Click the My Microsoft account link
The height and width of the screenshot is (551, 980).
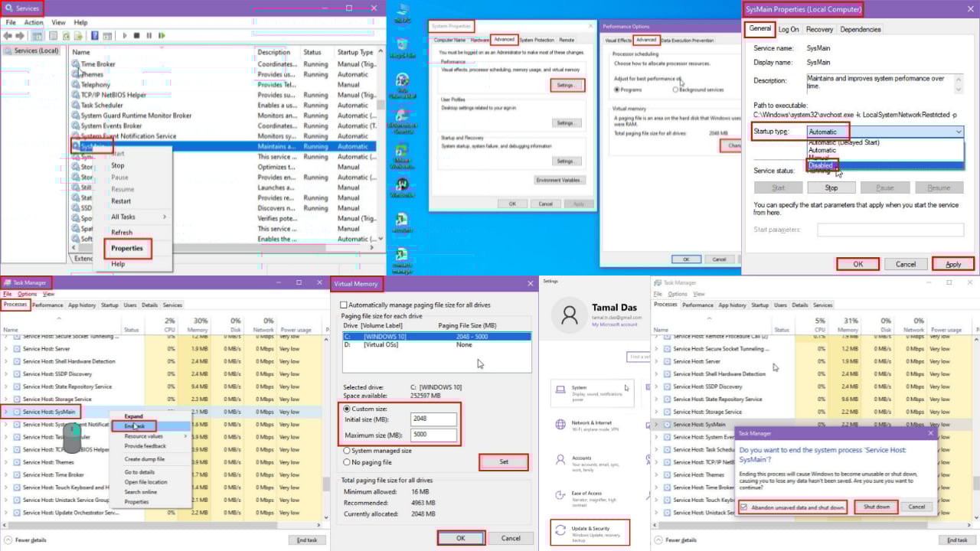[x=613, y=324]
